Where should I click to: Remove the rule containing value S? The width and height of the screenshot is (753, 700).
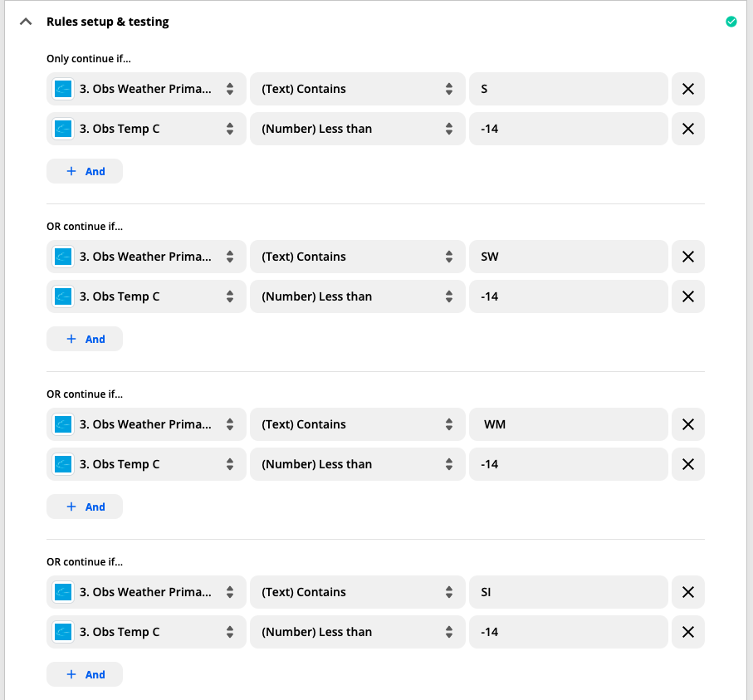click(x=687, y=89)
